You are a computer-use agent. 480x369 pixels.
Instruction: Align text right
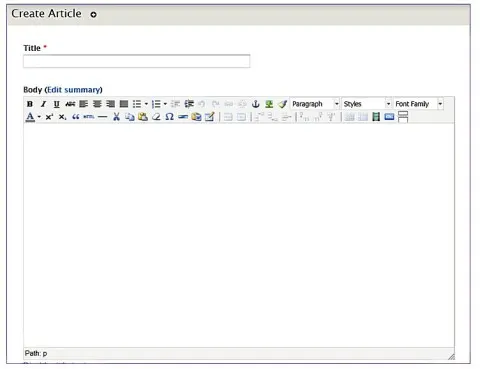click(x=110, y=104)
